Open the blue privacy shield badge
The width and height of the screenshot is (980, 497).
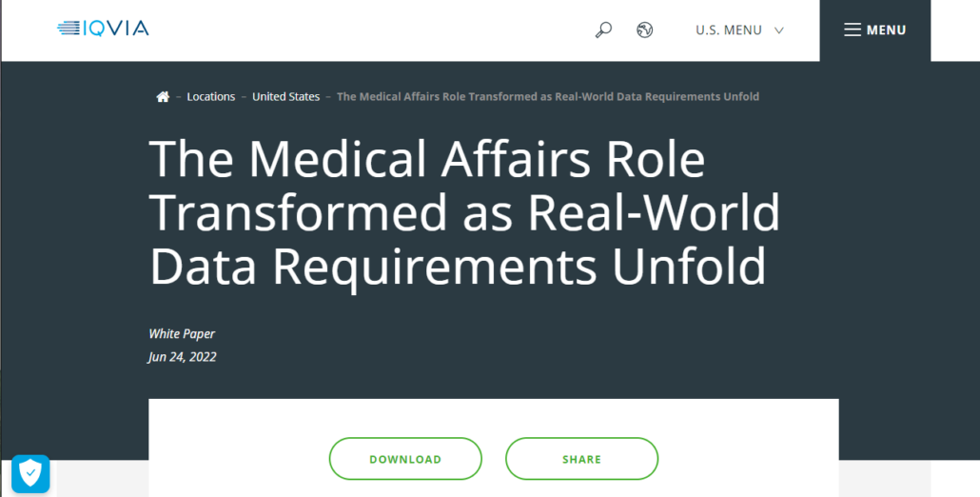30,473
